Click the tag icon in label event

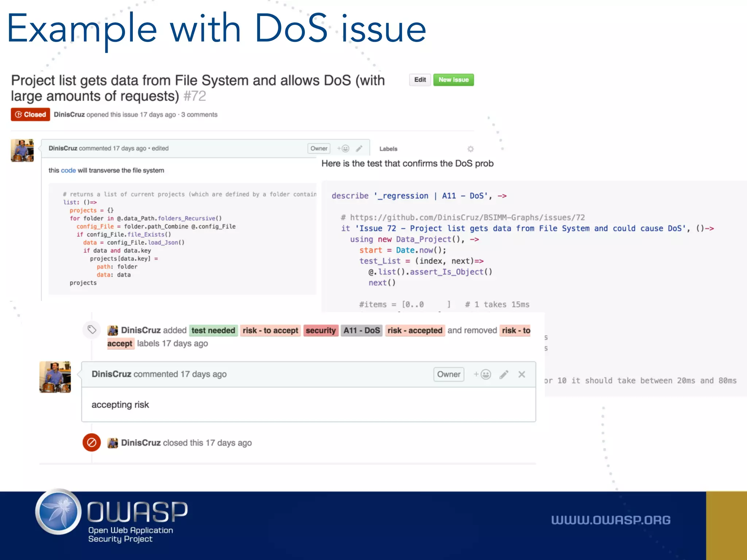(92, 330)
